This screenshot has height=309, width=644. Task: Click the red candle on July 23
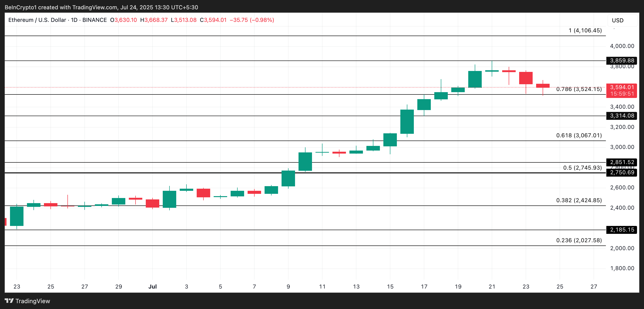click(526, 78)
